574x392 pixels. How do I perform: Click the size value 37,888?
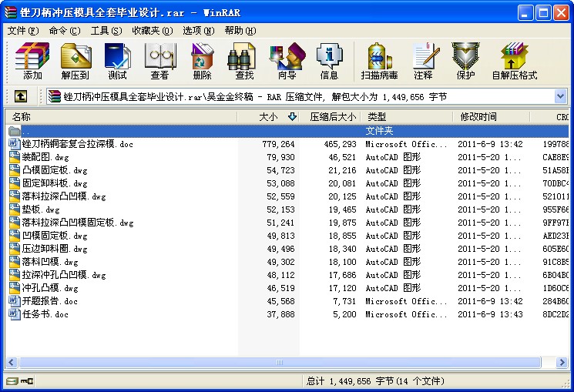point(280,314)
